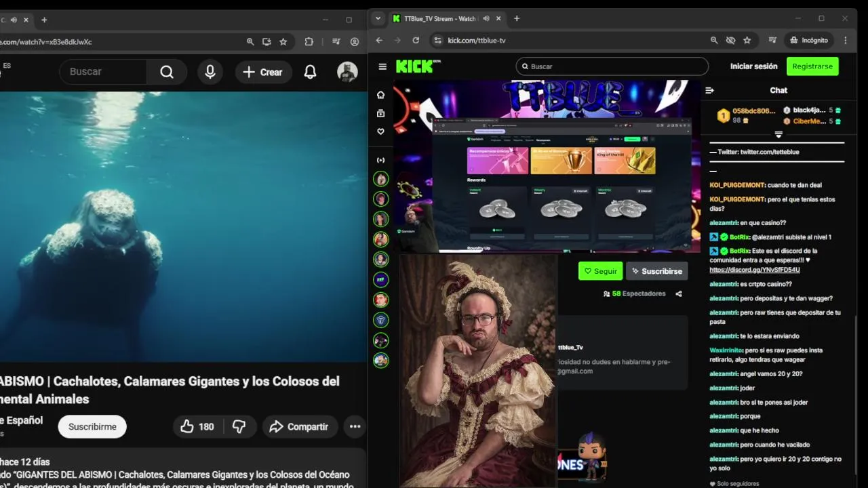The image size is (868, 488).
Task: Open YouTube video more actions menu
Action: pyautogui.click(x=355, y=426)
